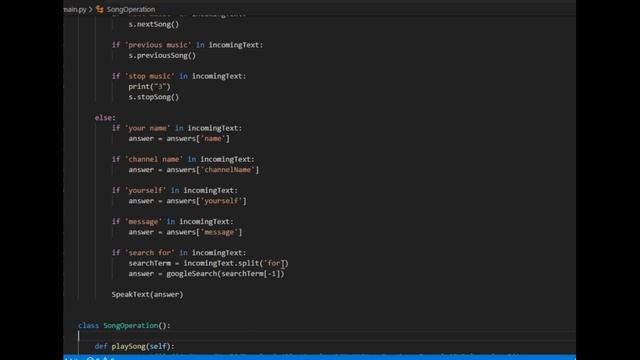Viewport: 640px width, 360px height.
Task: Click the line if 'message' in incomingText
Action: tap(173, 221)
